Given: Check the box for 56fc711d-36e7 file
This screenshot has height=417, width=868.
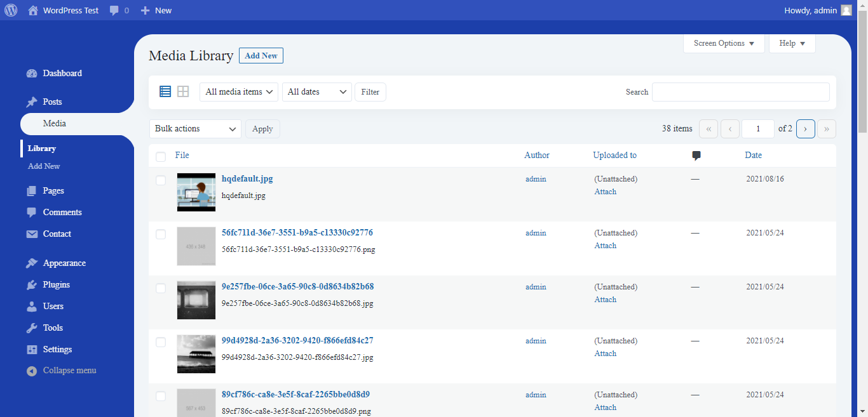Looking at the screenshot, I should coord(161,234).
